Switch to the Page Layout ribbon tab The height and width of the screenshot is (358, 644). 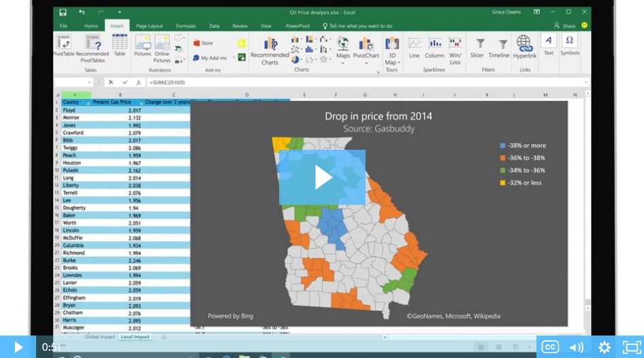149,26
